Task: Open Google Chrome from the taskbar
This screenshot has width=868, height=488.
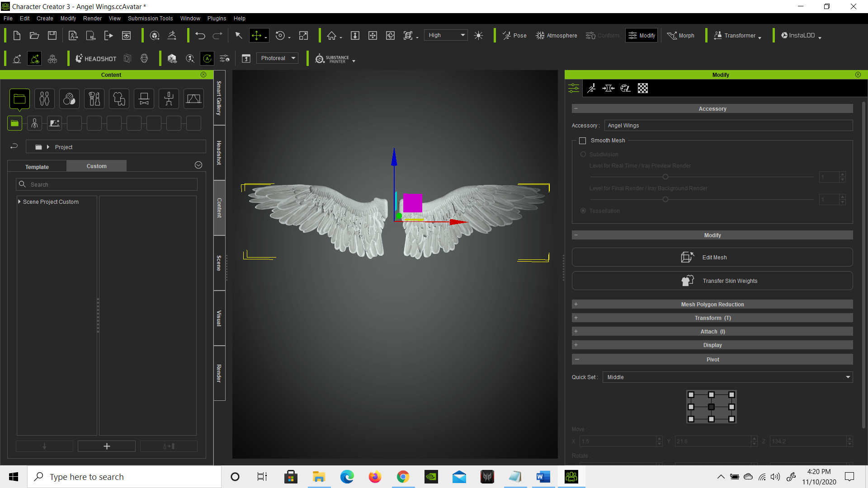Action: pos(403,477)
